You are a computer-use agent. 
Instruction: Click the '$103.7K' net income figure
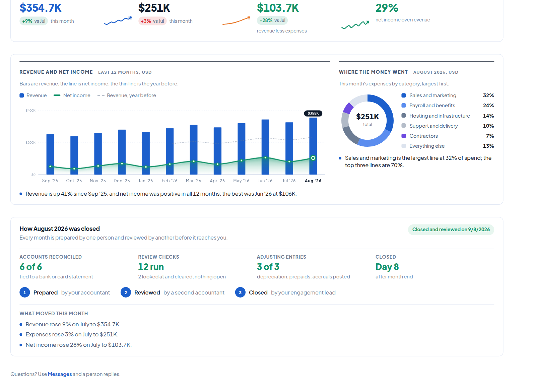(x=278, y=8)
